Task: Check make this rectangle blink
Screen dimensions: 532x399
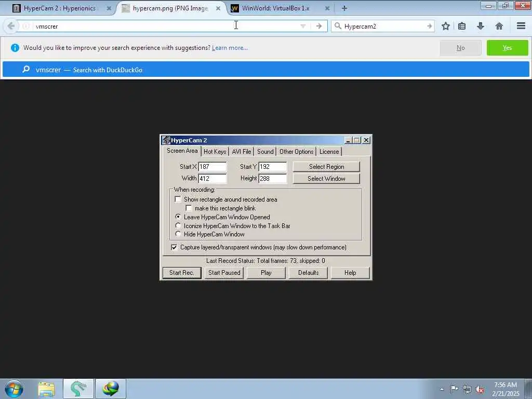Action: (189, 208)
